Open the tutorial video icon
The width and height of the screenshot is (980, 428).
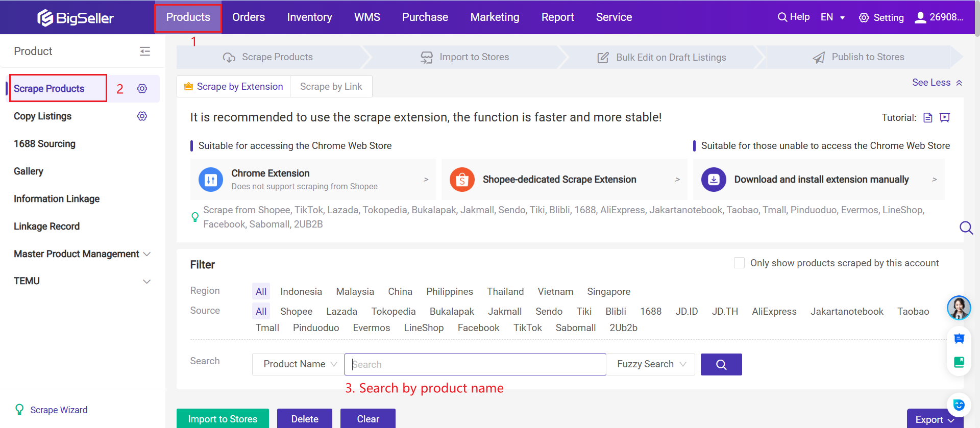click(945, 118)
